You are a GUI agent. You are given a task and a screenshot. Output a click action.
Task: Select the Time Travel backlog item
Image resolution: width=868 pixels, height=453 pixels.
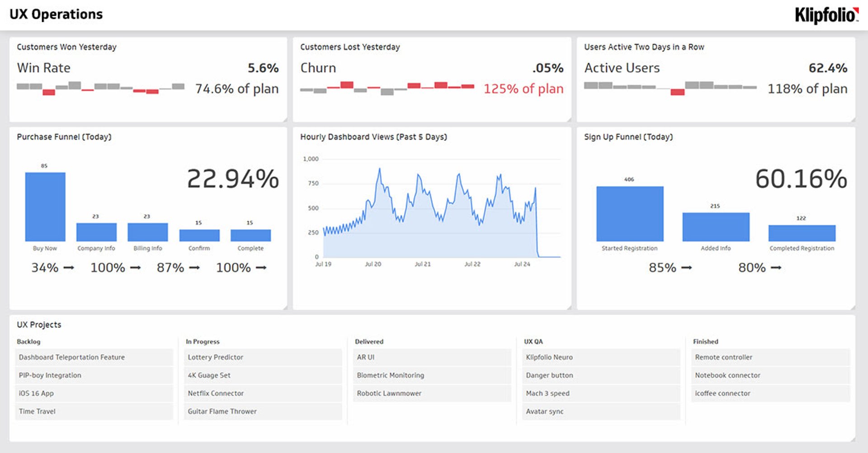pyautogui.click(x=37, y=411)
